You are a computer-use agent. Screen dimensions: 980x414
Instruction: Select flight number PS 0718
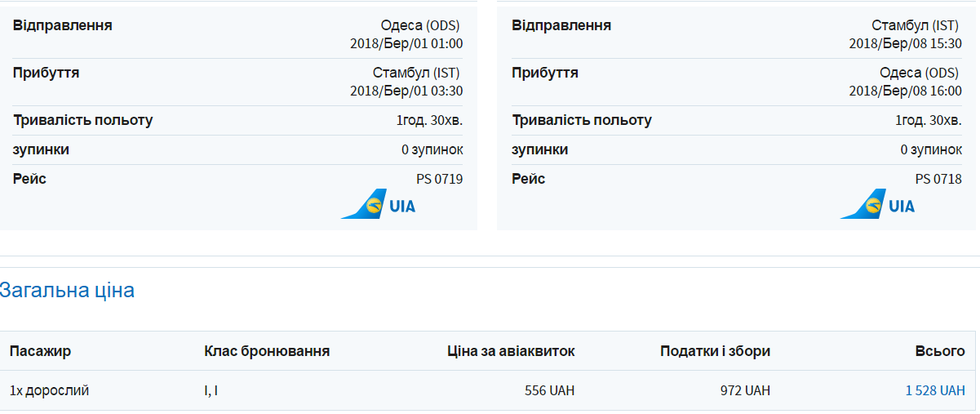tap(938, 179)
